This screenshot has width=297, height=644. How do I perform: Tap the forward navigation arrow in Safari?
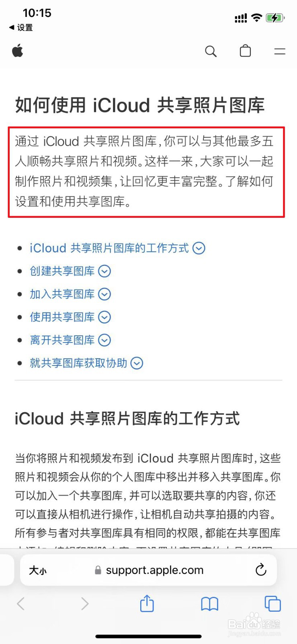point(84,604)
